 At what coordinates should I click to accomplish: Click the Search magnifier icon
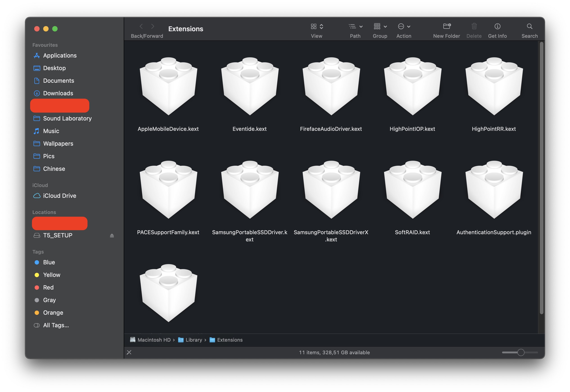coord(529,26)
